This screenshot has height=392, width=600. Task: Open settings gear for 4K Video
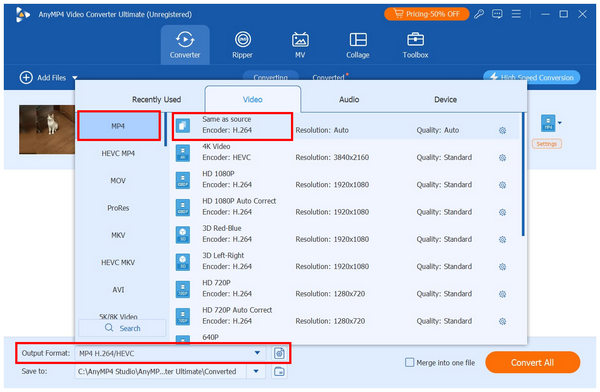[502, 158]
